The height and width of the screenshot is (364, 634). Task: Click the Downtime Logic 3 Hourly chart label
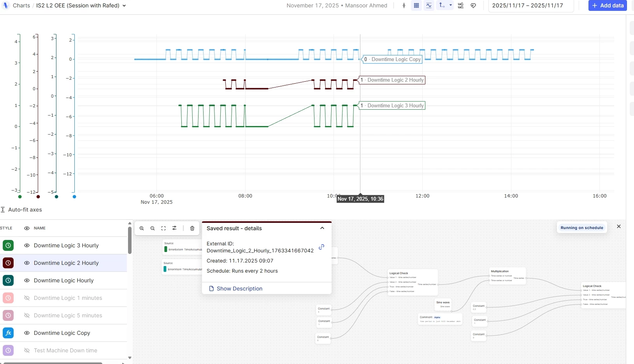point(392,105)
